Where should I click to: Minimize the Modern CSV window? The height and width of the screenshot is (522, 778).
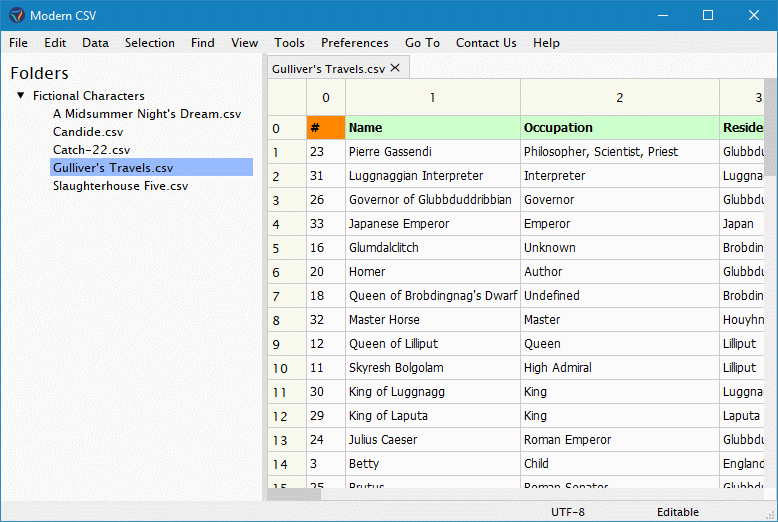663,15
